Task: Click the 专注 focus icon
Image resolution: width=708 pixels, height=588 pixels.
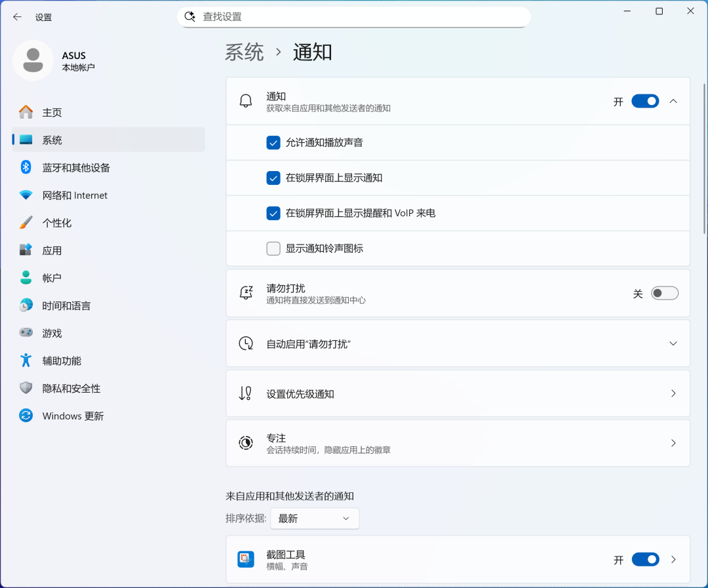Action: pyautogui.click(x=246, y=443)
